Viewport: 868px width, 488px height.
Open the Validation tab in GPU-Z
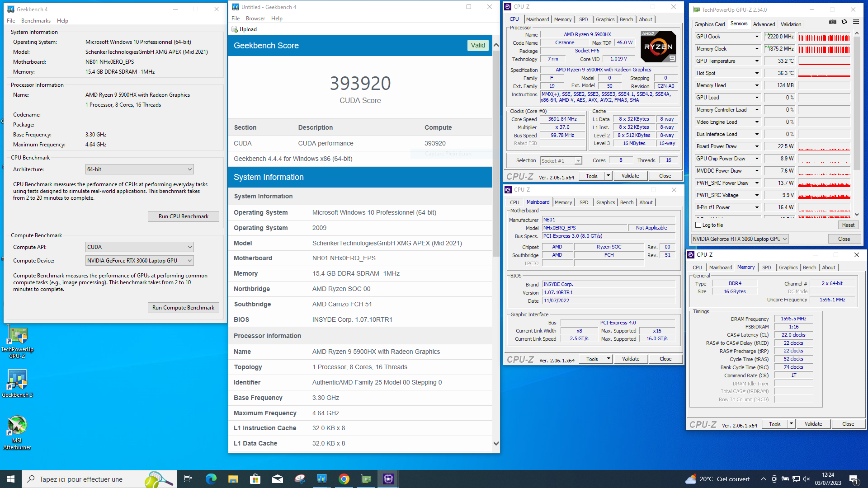pyautogui.click(x=791, y=24)
